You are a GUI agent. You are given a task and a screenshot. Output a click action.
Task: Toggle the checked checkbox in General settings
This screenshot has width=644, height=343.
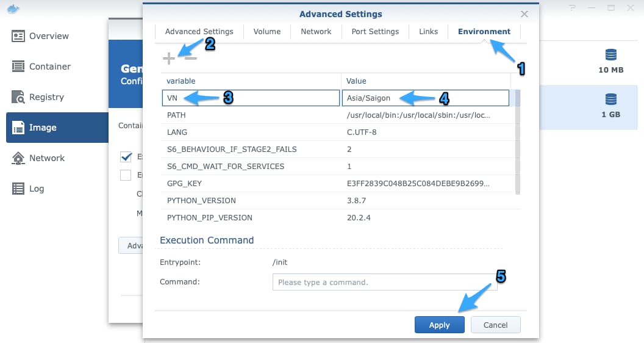126,157
